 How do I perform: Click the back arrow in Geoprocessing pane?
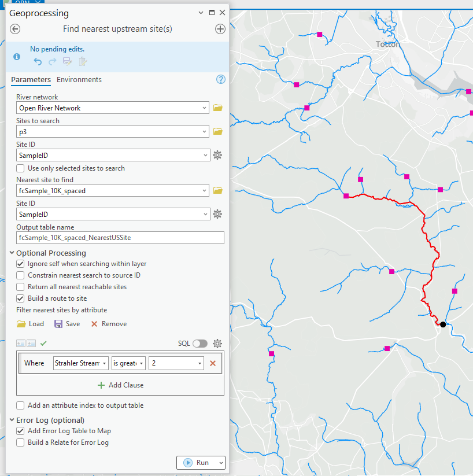(x=16, y=29)
